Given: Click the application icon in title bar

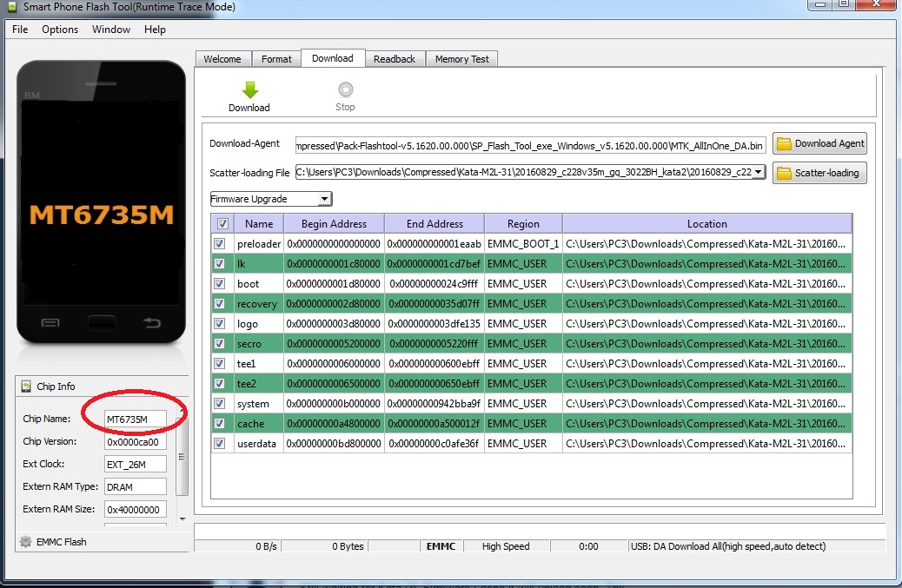Looking at the screenshot, I should 12,7.
